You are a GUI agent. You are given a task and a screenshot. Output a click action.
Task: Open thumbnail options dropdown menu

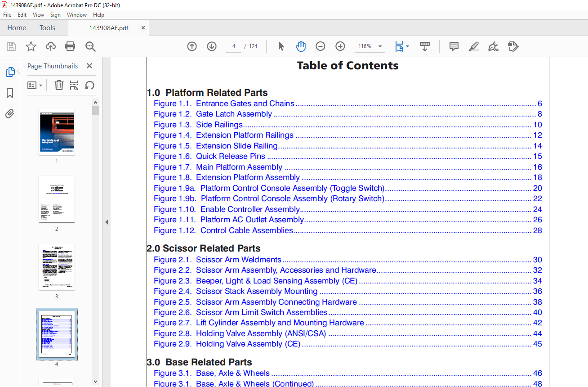(35, 85)
